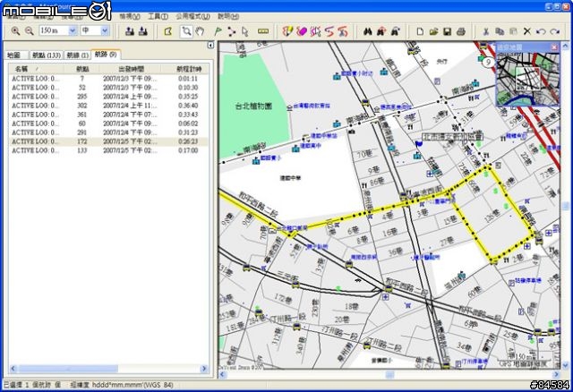The image size is (573, 392).
Task: Click the undo arrow icon
Action: pos(541,31)
